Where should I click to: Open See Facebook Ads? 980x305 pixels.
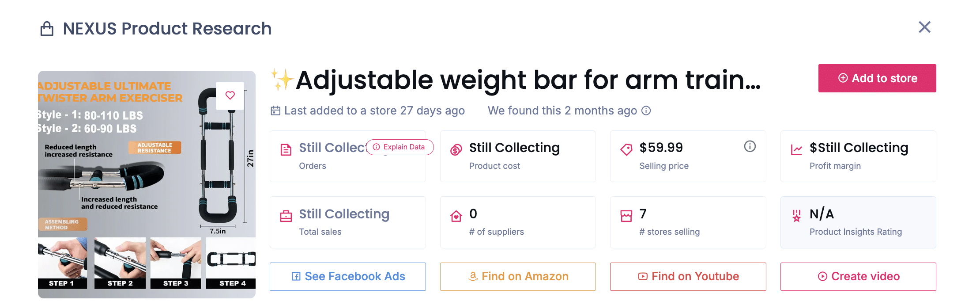348,277
